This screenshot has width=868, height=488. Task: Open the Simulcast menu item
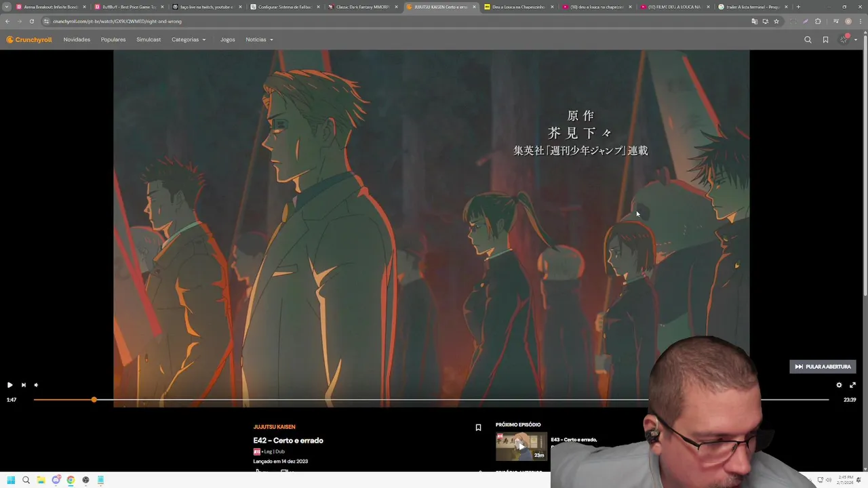[x=149, y=40]
